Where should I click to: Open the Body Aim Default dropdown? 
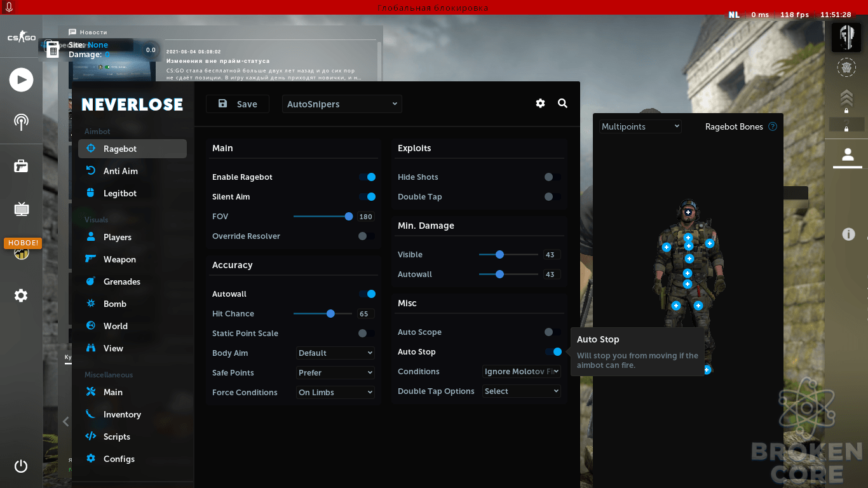336,353
